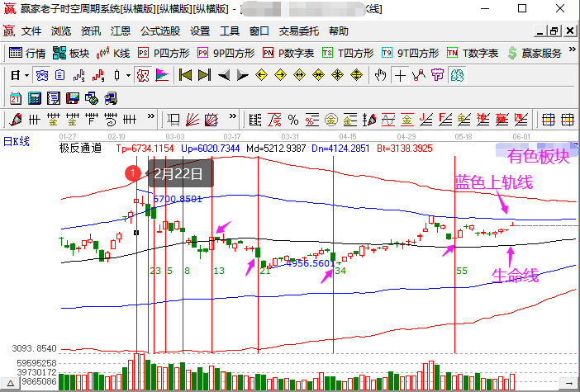Click the floppy disk save-image icon

pos(73,98)
